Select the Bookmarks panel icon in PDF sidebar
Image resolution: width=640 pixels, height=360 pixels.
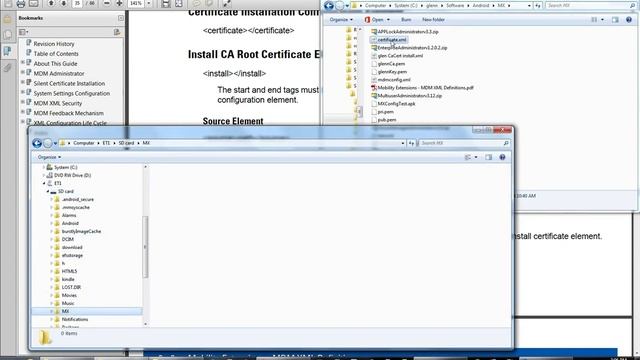pyautogui.click(x=7, y=51)
